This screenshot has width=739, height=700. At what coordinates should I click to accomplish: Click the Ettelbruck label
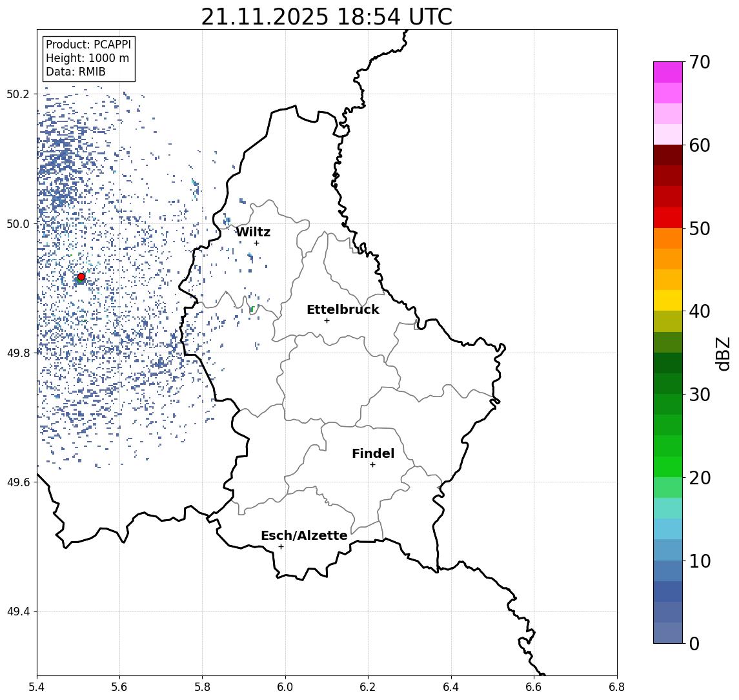343,309
